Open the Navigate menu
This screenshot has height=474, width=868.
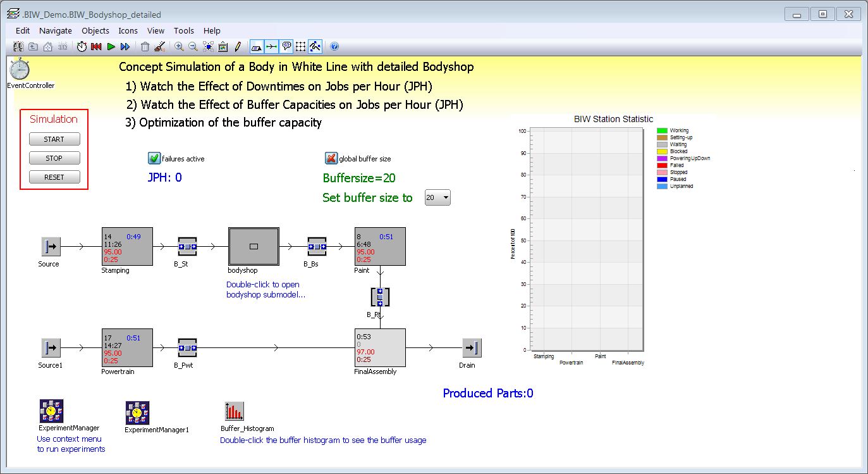point(55,30)
